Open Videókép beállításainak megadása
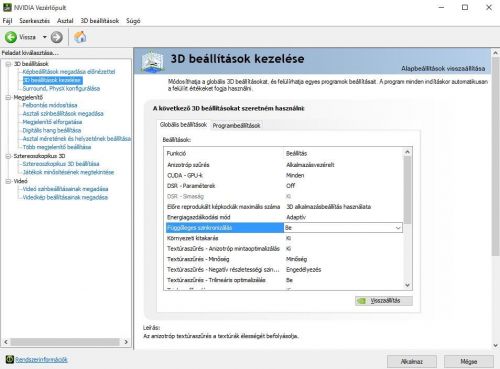 [x=65, y=197]
